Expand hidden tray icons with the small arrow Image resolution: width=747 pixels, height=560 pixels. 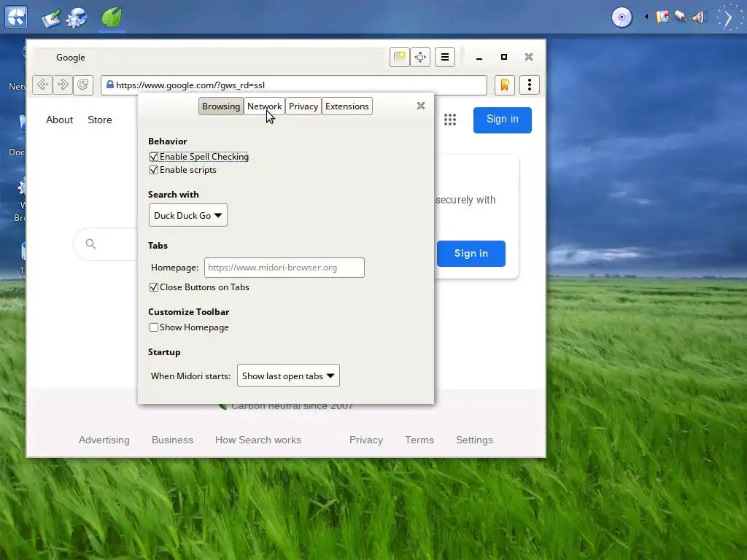click(x=646, y=17)
